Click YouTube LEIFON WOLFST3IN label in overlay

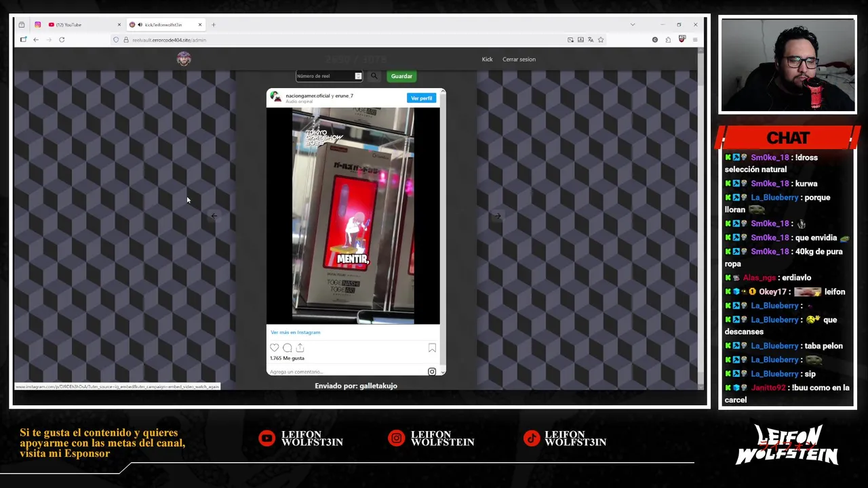[312, 439]
